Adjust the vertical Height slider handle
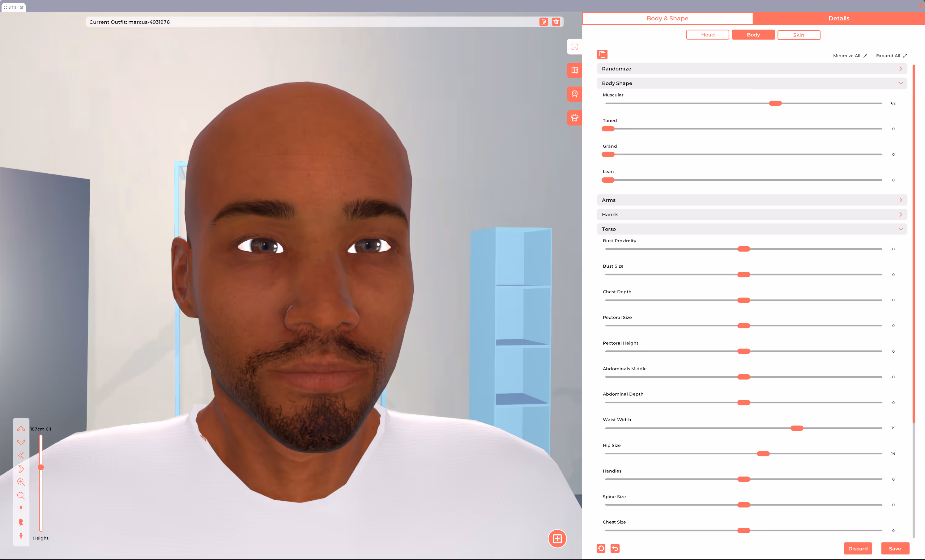This screenshot has width=925, height=560. click(41, 467)
